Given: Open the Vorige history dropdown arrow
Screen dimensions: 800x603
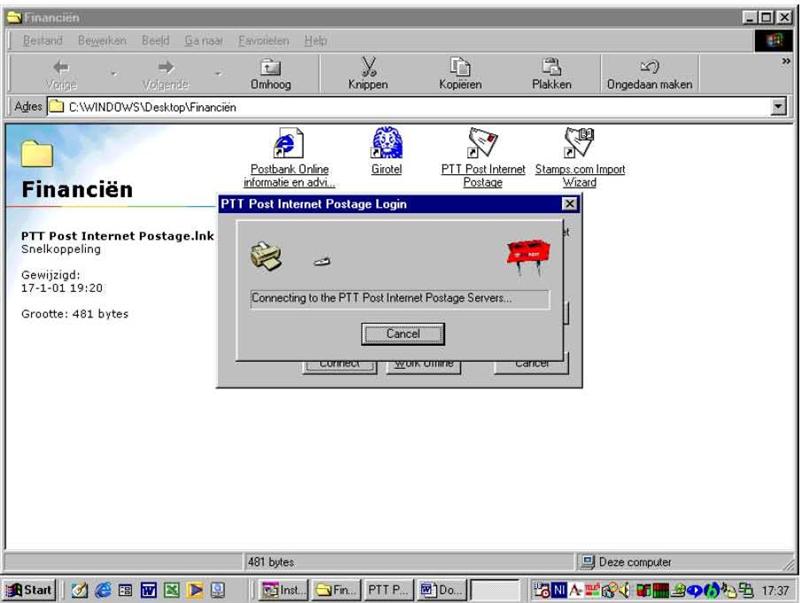Looking at the screenshot, I should (113, 74).
